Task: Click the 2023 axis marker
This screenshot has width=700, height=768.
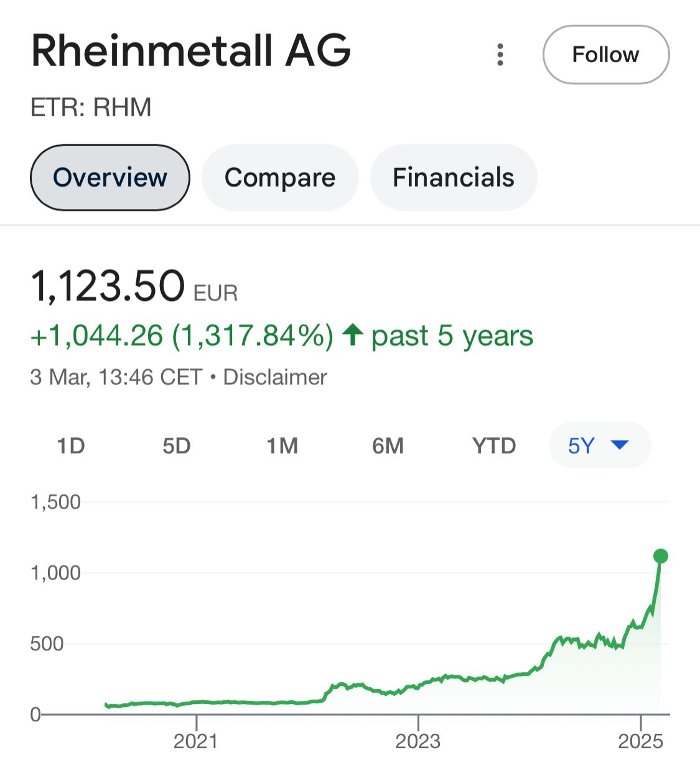Action: tap(418, 741)
